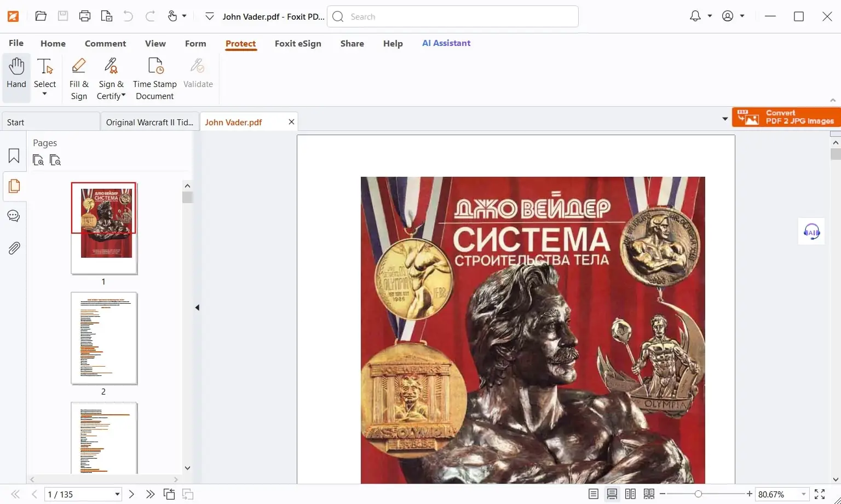Toggle continuous page view mode
The image size is (841, 504).
pyautogui.click(x=612, y=494)
